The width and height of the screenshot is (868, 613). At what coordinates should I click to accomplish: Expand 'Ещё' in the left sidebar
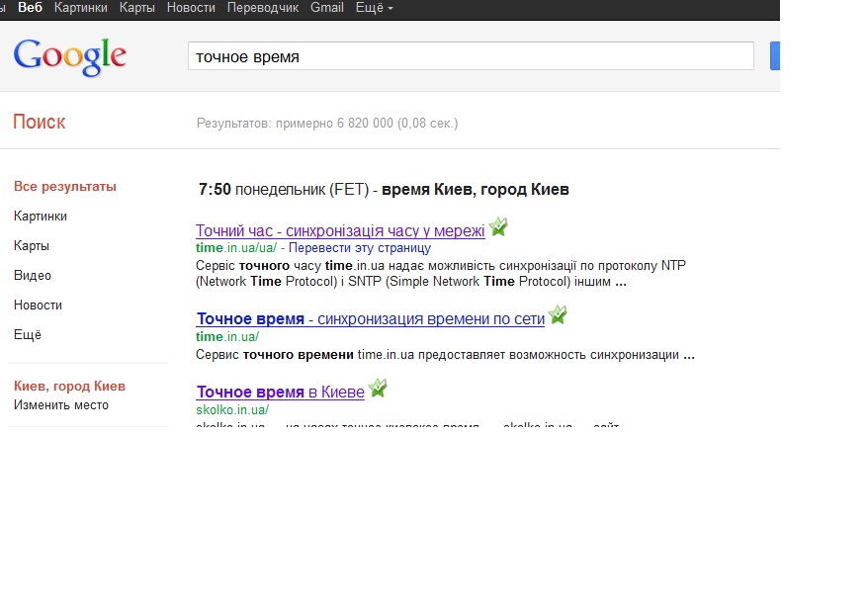pos(28,335)
